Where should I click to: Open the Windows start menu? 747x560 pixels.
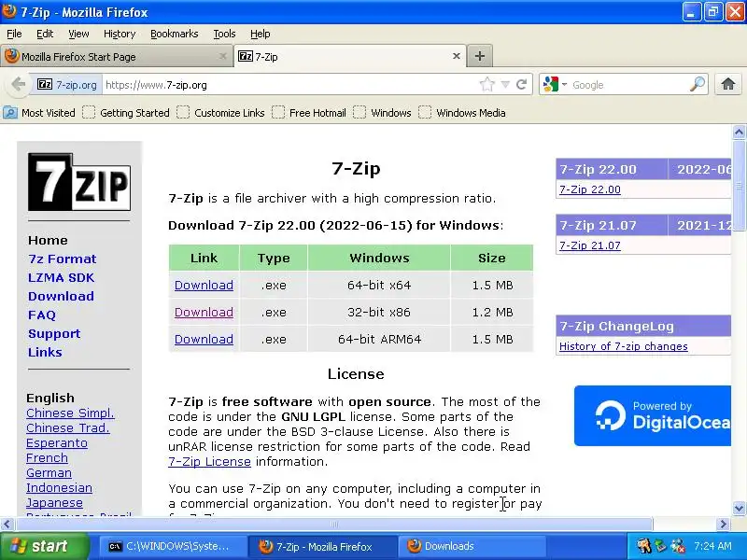point(44,546)
